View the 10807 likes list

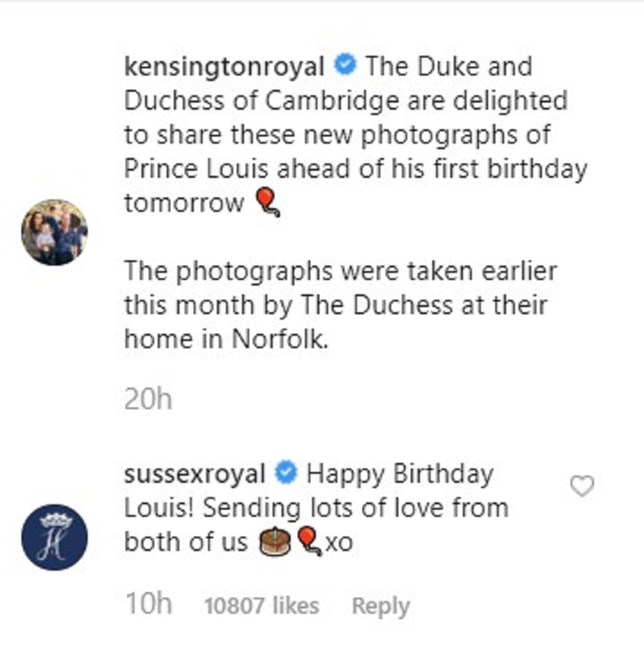[261, 606]
